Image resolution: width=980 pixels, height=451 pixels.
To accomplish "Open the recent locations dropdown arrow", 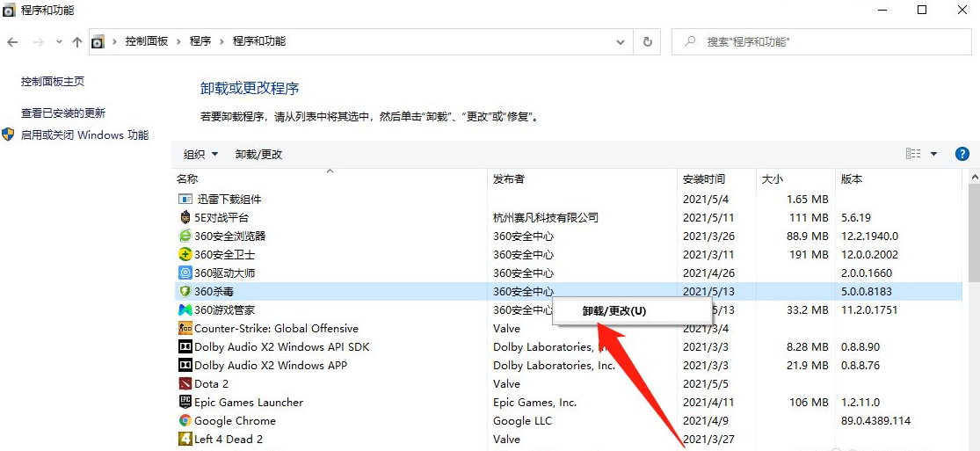I will [60, 42].
